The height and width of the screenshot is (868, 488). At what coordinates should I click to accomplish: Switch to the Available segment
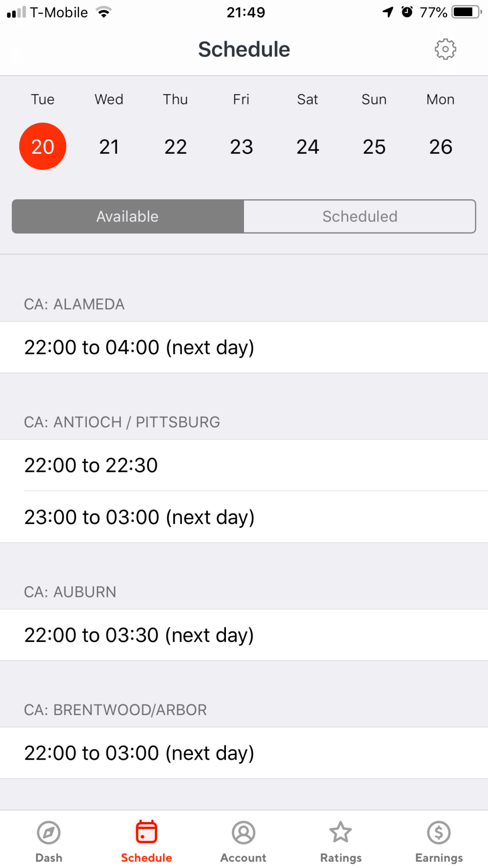pos(128,216)
